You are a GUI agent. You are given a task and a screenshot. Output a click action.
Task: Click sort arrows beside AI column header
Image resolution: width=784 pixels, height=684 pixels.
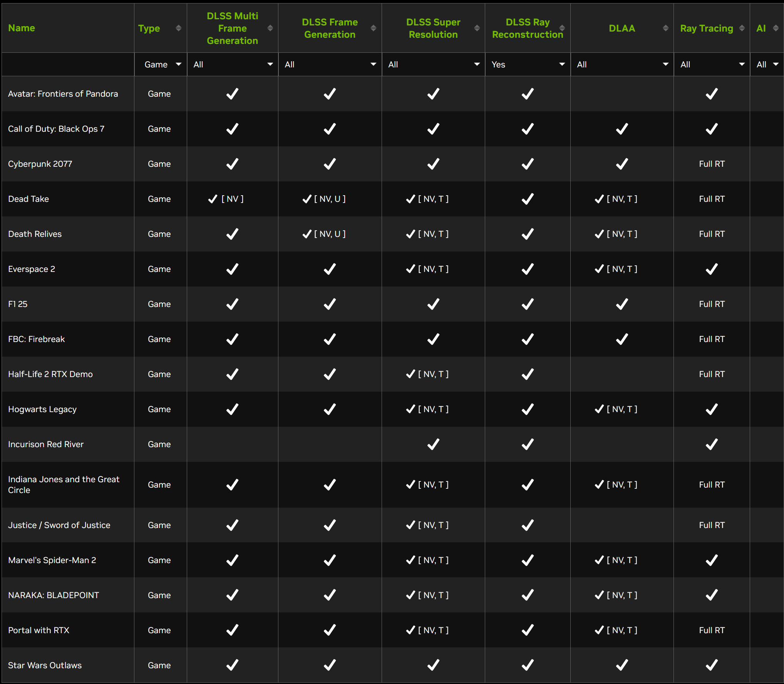click(776, 28)
